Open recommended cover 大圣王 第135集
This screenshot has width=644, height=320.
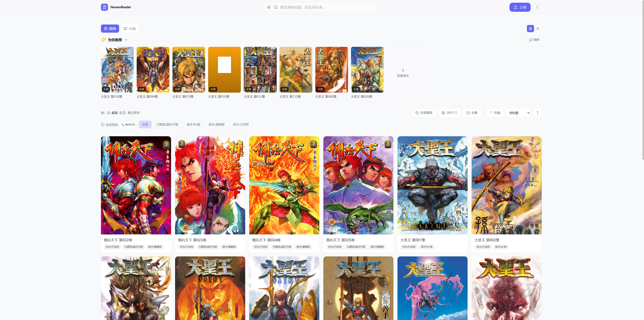coord(296,70)
